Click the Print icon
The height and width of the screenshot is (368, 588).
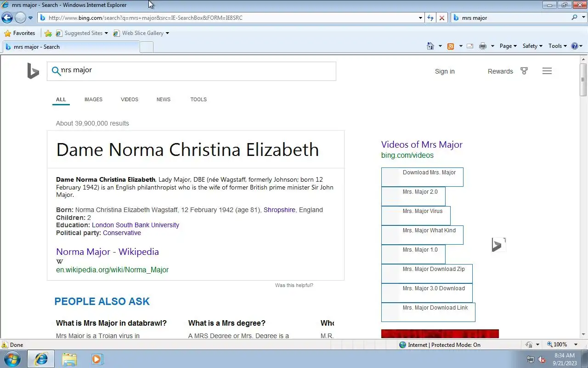tap(482, 46)
